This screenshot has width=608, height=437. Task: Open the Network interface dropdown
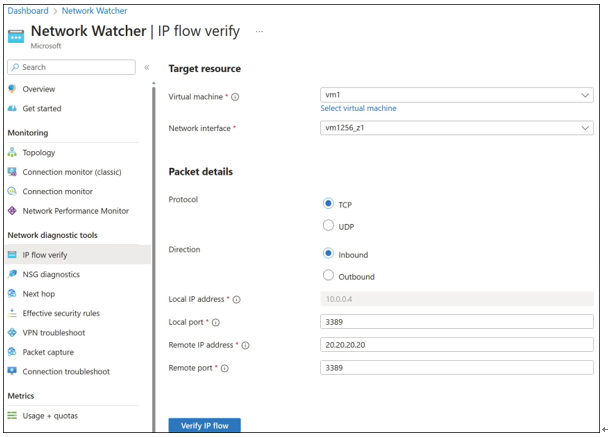pos(457,128)
